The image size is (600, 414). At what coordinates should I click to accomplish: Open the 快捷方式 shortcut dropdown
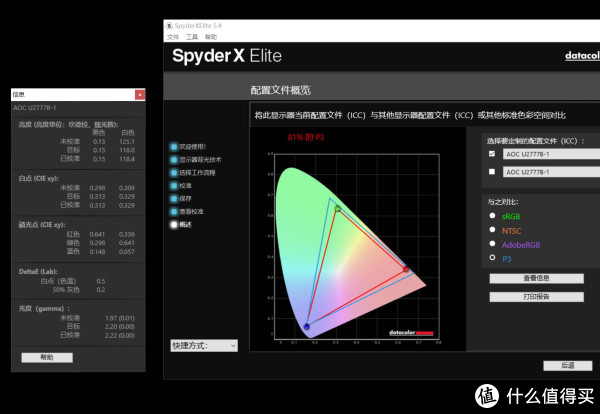(204, 346)
